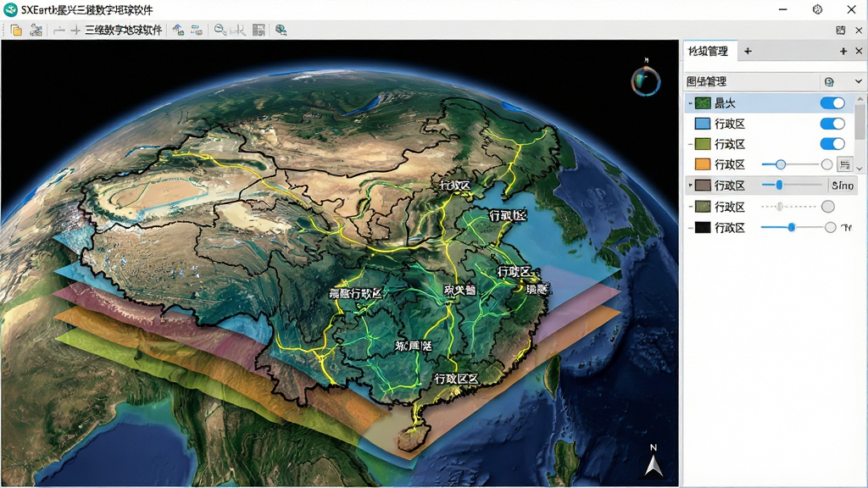Image resolution: width=868 pixels, height=488 pixels.
Task: Click the north arrow indicator on the map
Action: click(654, 461)
